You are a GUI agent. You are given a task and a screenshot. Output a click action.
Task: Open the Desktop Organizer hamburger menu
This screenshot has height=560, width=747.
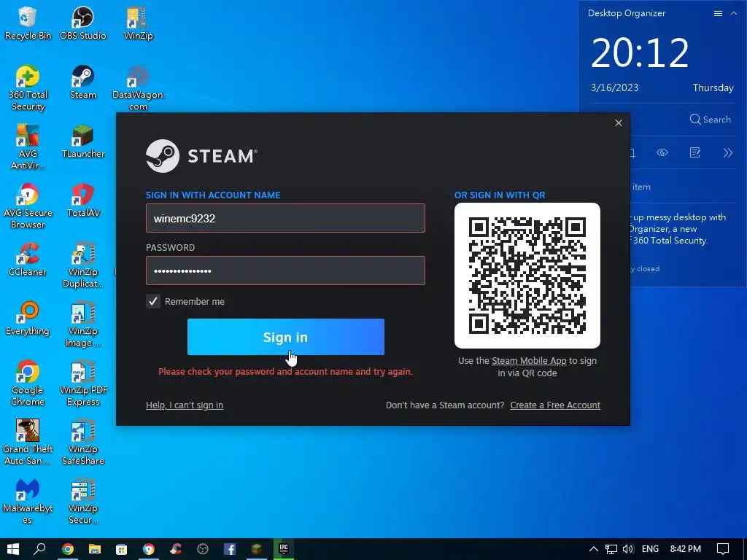tap(718, 13)
